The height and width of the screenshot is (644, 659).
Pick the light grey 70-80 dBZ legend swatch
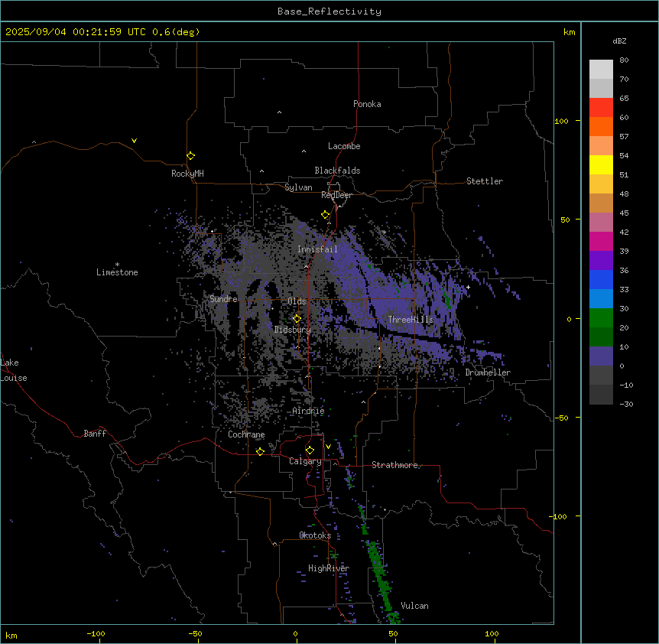coord(601,70)
